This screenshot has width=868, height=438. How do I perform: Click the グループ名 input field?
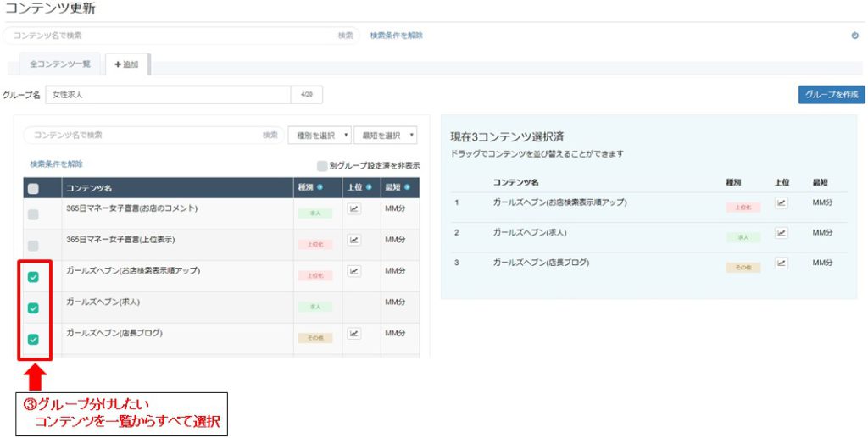[x=169, y=95]
